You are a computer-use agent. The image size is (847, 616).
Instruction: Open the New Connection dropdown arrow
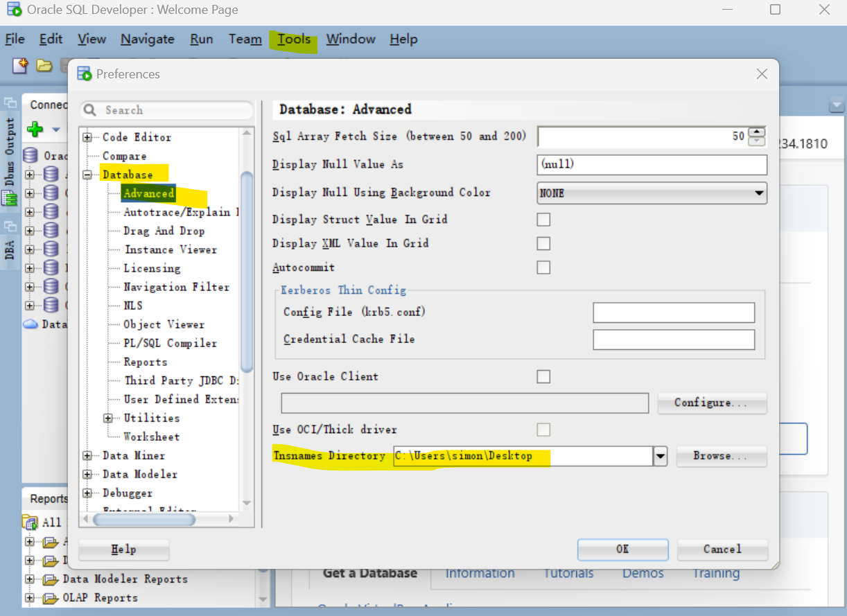56,130
